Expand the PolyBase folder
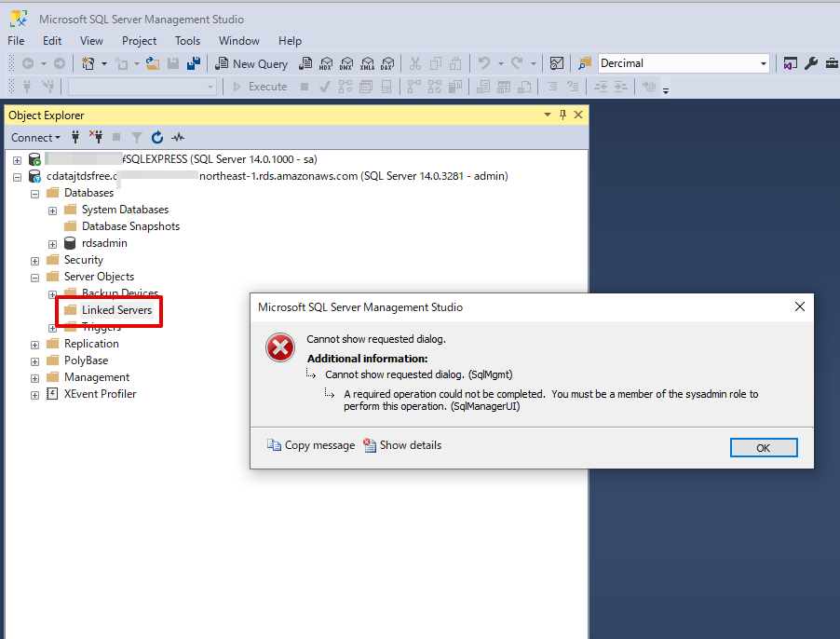The height and width of the screenshot is (639, 840). click(x=34, y=361)
